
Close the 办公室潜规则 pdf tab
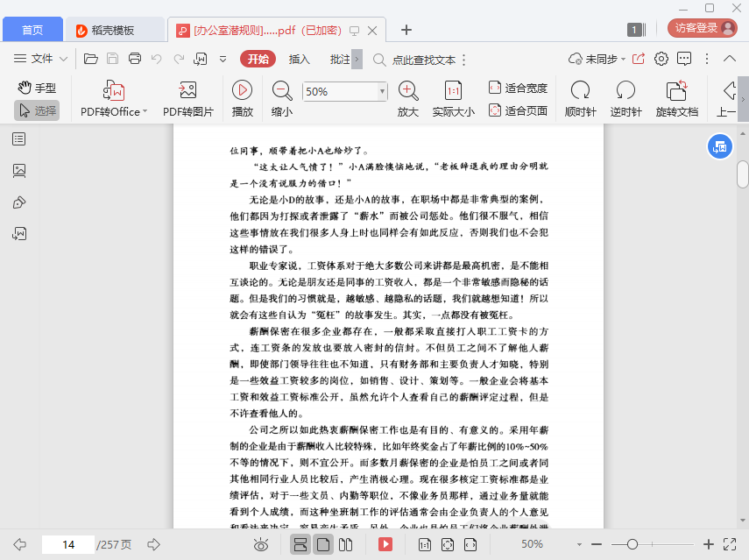pos(372,31)
